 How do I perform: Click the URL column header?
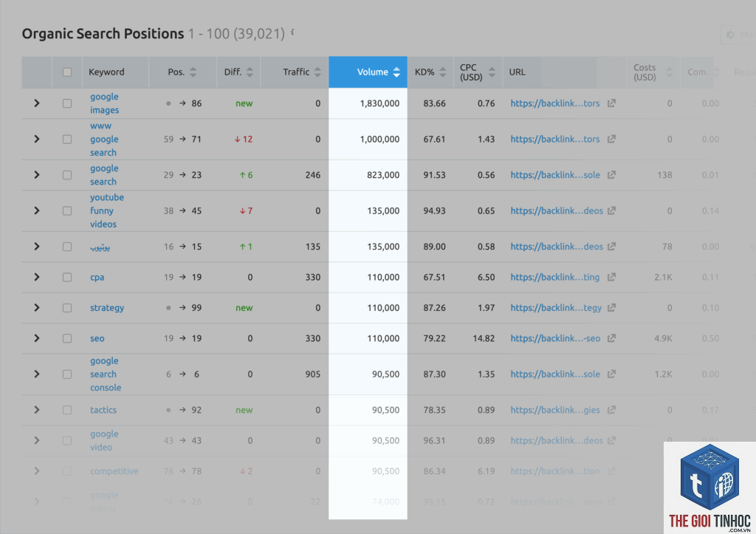[517, 72]
